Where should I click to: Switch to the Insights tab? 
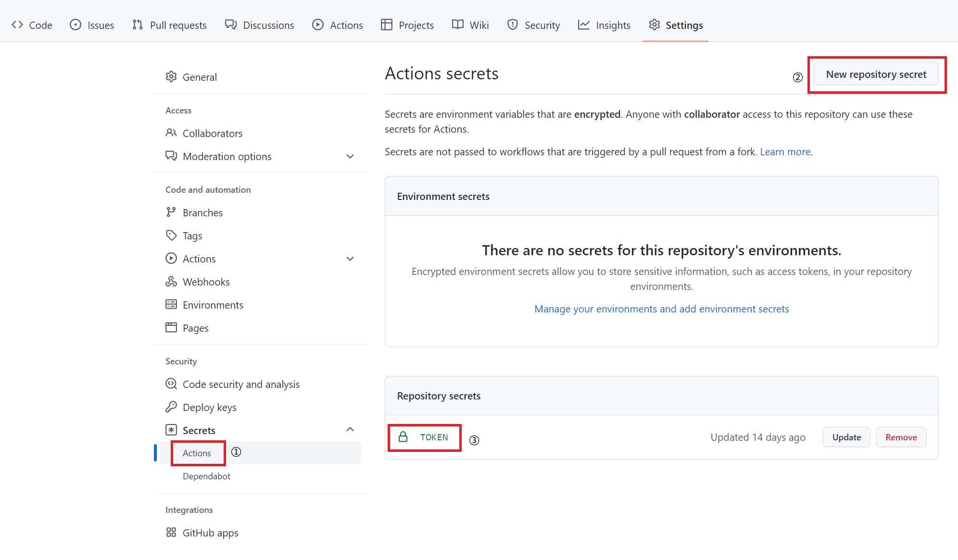tap(604, 25)
